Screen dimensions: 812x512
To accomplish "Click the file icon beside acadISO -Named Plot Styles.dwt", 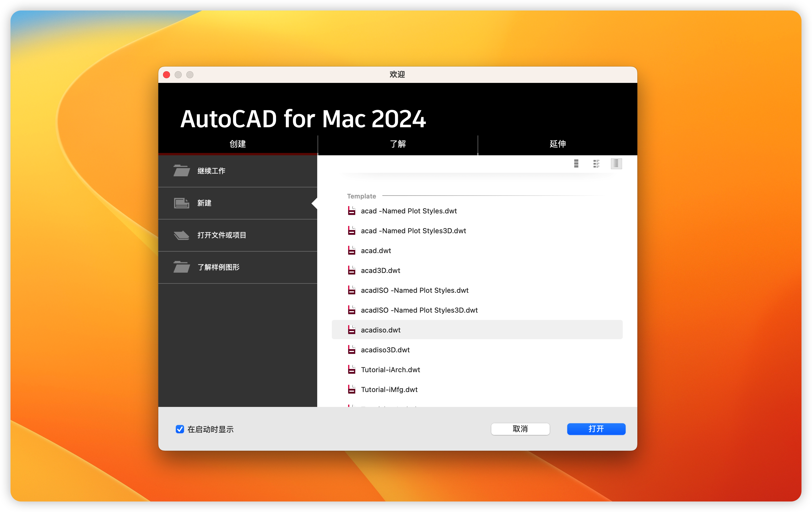I will pyautogui.click(x=351, y=290).
